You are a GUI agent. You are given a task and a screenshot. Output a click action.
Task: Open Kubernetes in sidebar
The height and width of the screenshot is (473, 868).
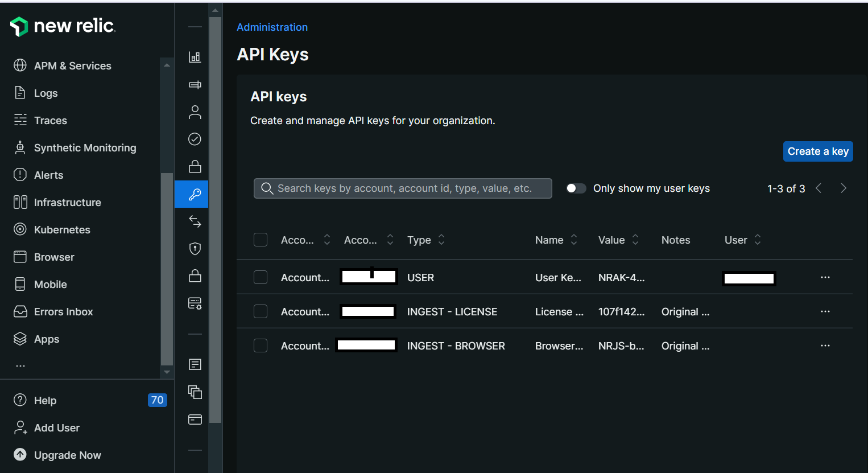(62, 229)
